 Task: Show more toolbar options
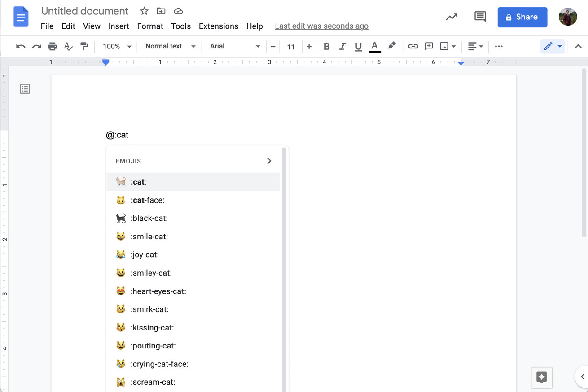pyautogui.click(x=499, y=46)
